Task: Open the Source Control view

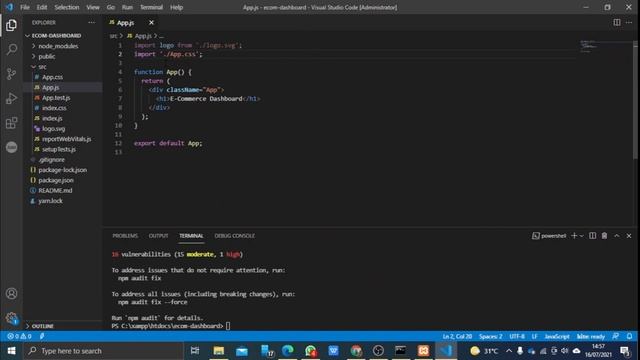Action: 11,74
